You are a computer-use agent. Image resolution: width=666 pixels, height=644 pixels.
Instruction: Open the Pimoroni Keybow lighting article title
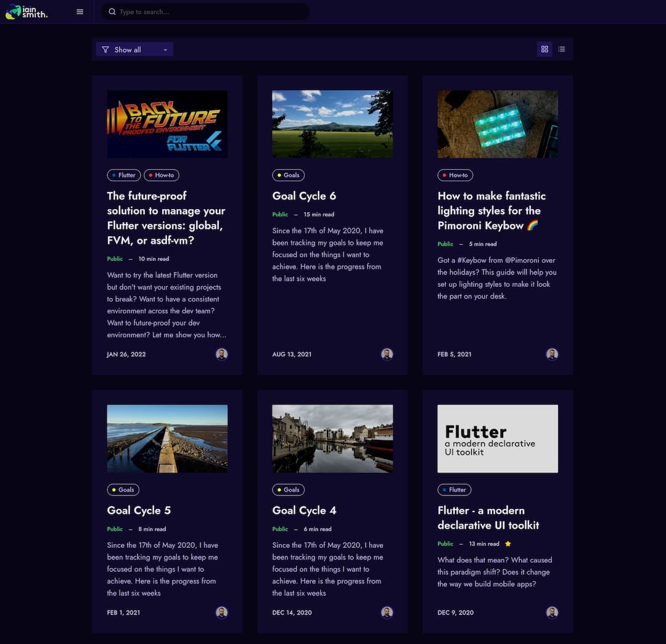[x=491, y=211]
